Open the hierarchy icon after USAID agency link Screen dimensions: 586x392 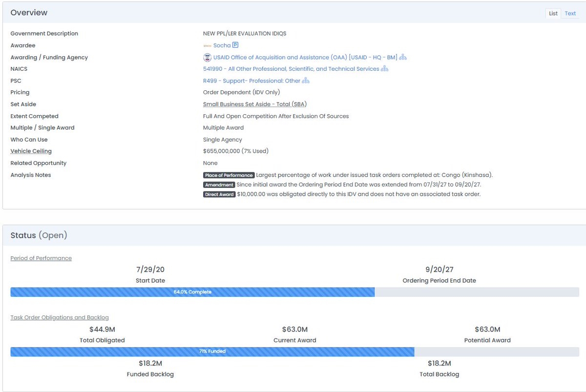coord(403,57)
